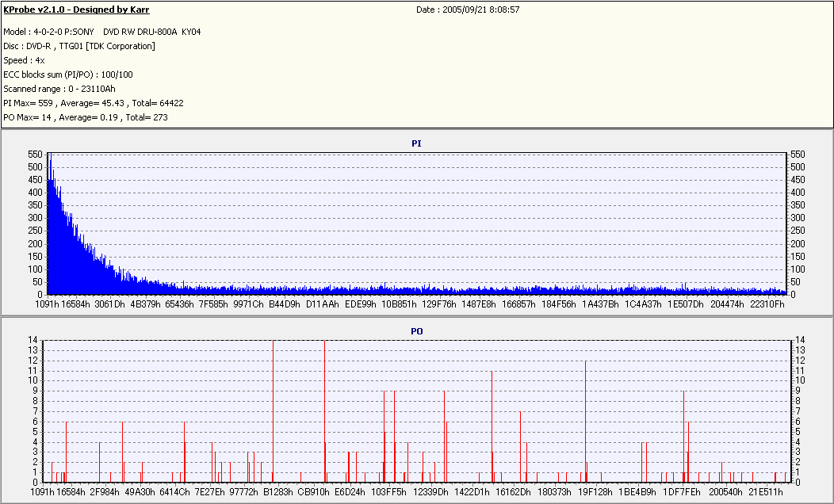Click the tall PI peak at chart start
The image size is (834, 504).
tap(51, 223)
